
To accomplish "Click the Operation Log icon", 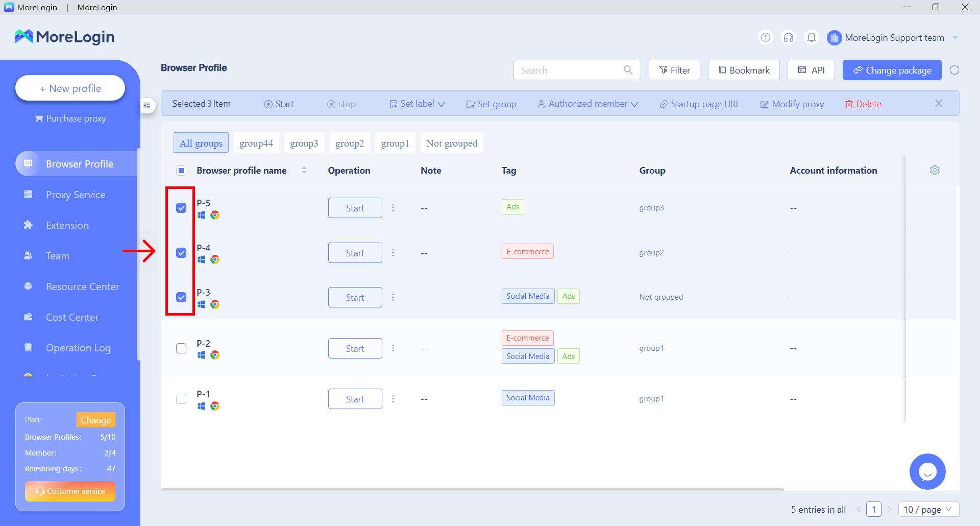I will pos(28,347).
